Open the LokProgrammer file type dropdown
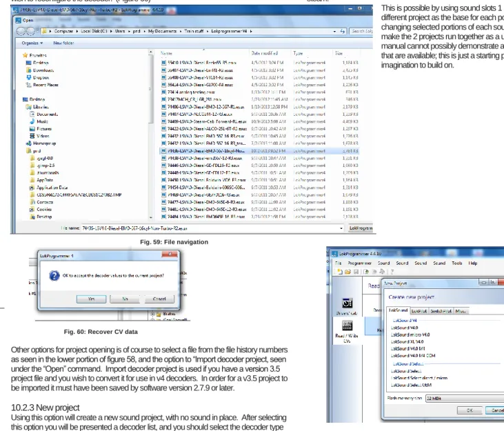 (x=361, y=228)
